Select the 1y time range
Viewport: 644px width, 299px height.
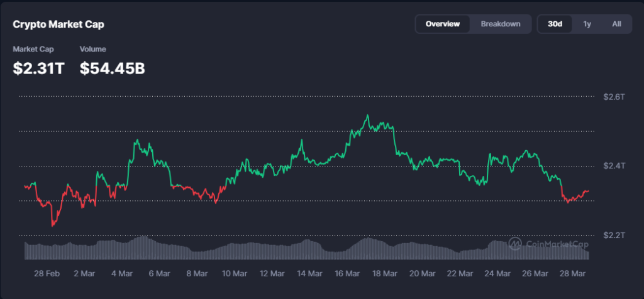[587, 24]
